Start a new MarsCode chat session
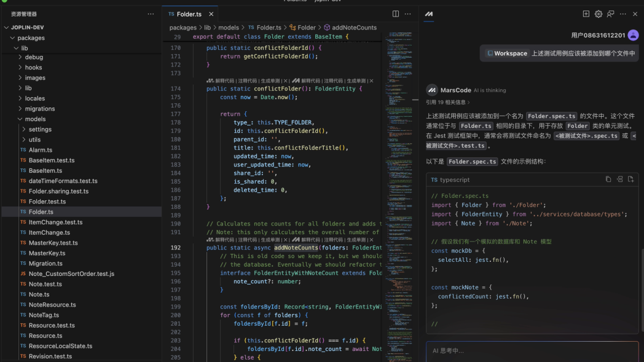The width and height of the screenshot is (644, 362). (586, 14)
